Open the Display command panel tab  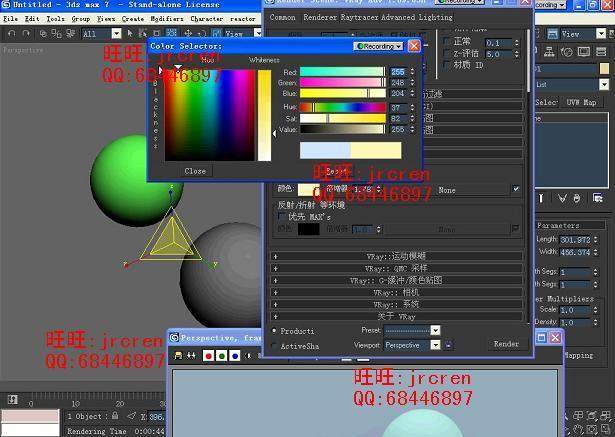584,51
